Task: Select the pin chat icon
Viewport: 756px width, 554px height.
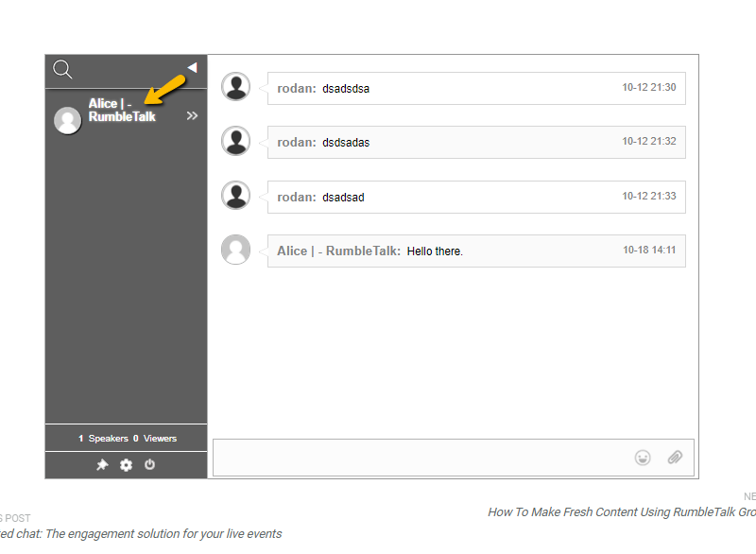Action: tap(104, 464)
